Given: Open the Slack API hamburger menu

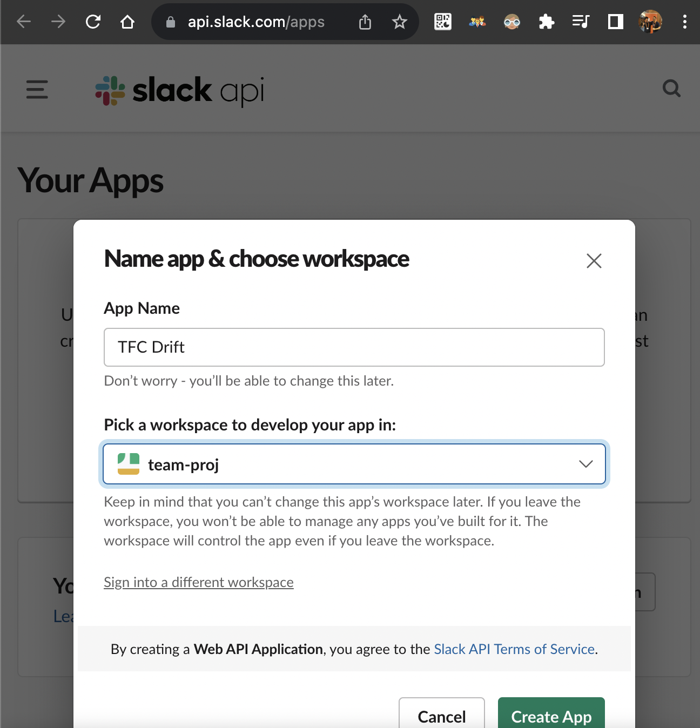Looking at the screenshot, I should pos(37,89).
